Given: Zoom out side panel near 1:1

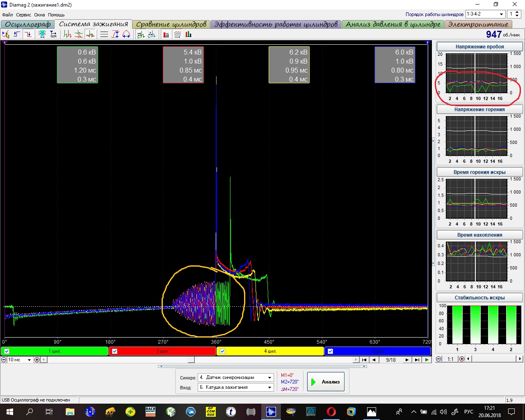Looking at the screenshot, I should pos(438,359).
